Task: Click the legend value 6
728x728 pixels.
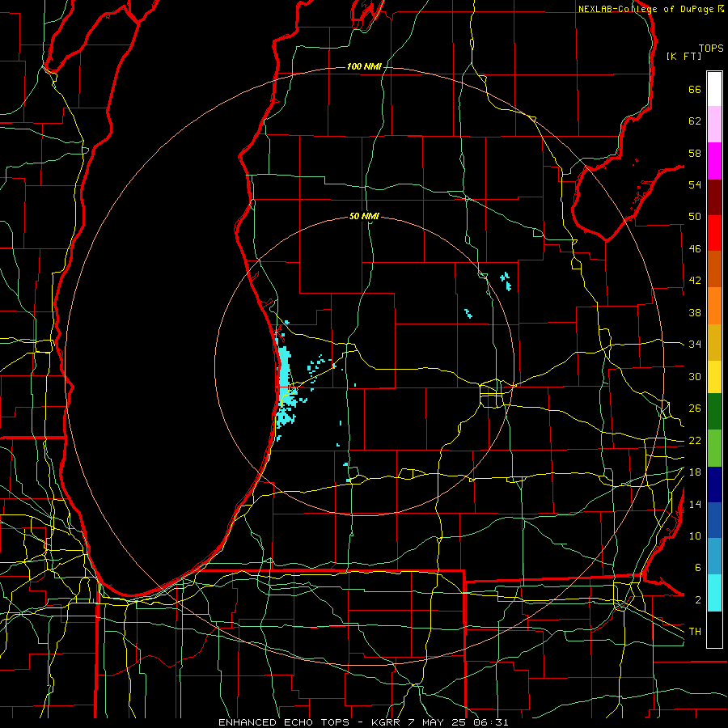Action: (x=697, y=568)
